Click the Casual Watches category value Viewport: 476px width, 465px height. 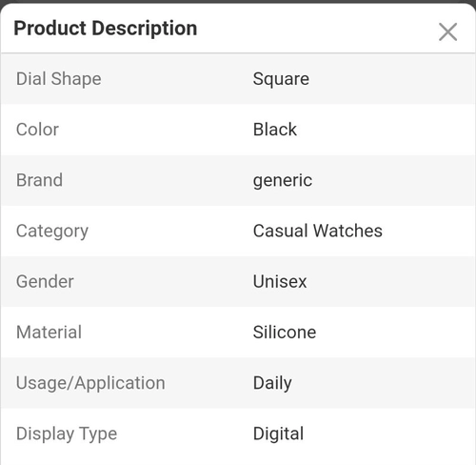[x=318, y=231]
